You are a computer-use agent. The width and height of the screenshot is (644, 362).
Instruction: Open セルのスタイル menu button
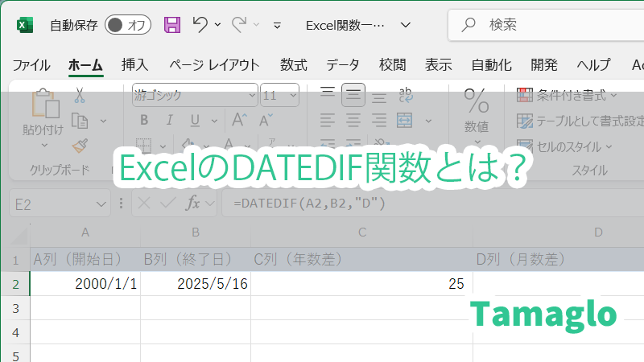[565, 146]
